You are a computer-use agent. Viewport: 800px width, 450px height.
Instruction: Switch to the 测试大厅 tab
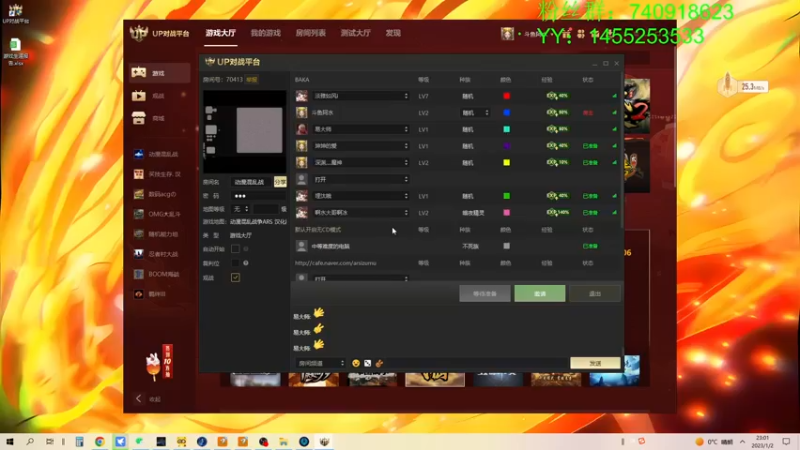click(x=356, y=33)
